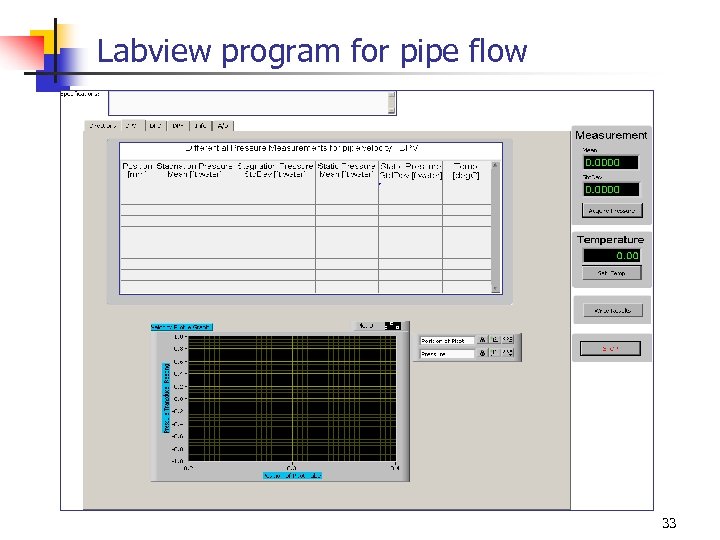The image size is (720, 540).
Task: Click the down arrow of the top text box scrollbar
Action: (392, 110)
